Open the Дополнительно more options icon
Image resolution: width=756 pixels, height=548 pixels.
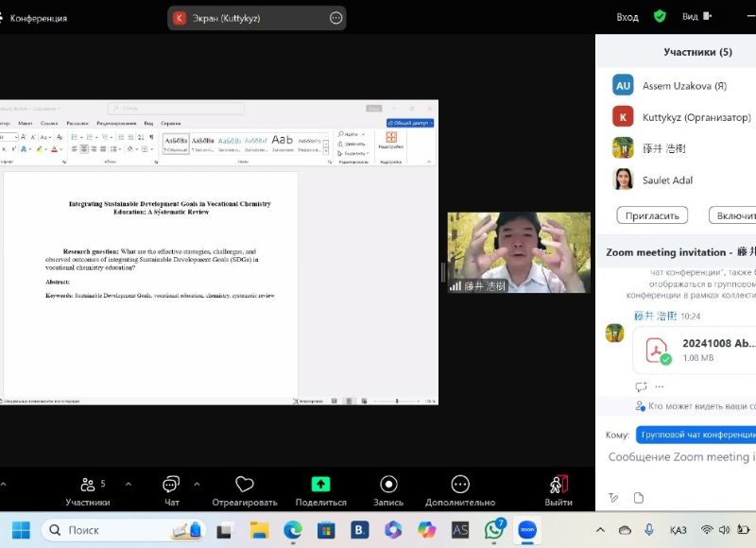tap(460, 485)
